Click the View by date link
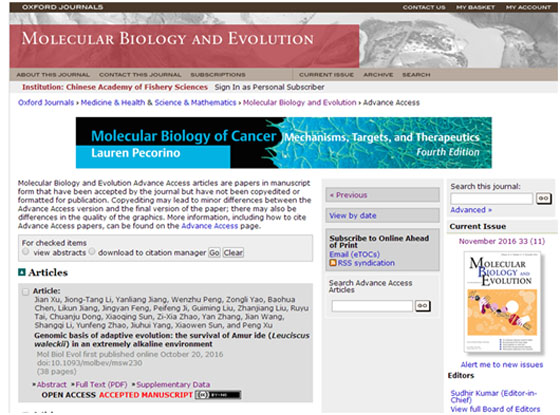Screen dimensions: 560x415 (352, 215)
